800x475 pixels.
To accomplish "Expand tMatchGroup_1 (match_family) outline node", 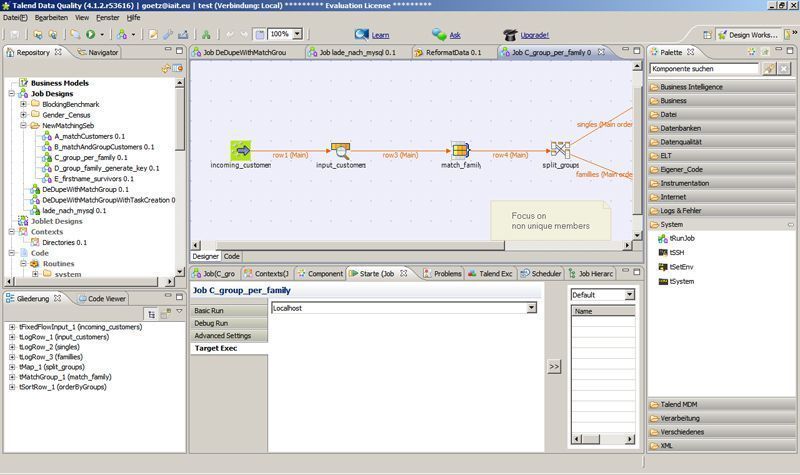I will [x=12, y=377].
